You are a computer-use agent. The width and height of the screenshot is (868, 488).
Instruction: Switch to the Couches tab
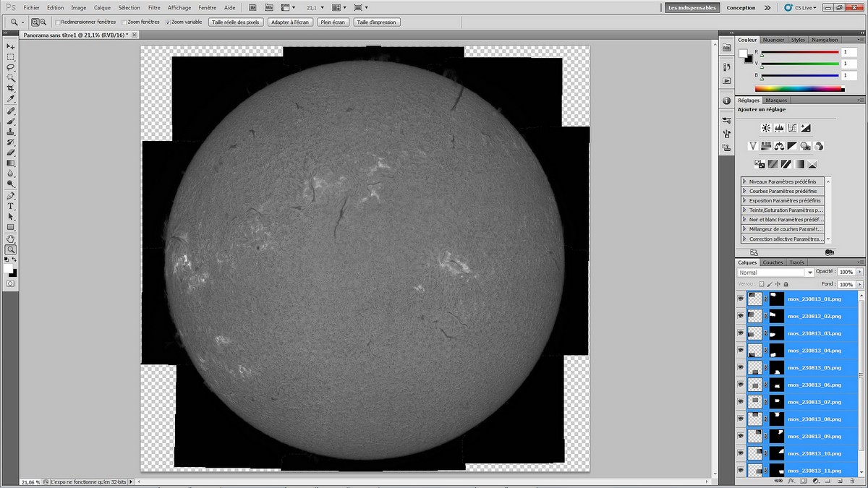[773, 262]
